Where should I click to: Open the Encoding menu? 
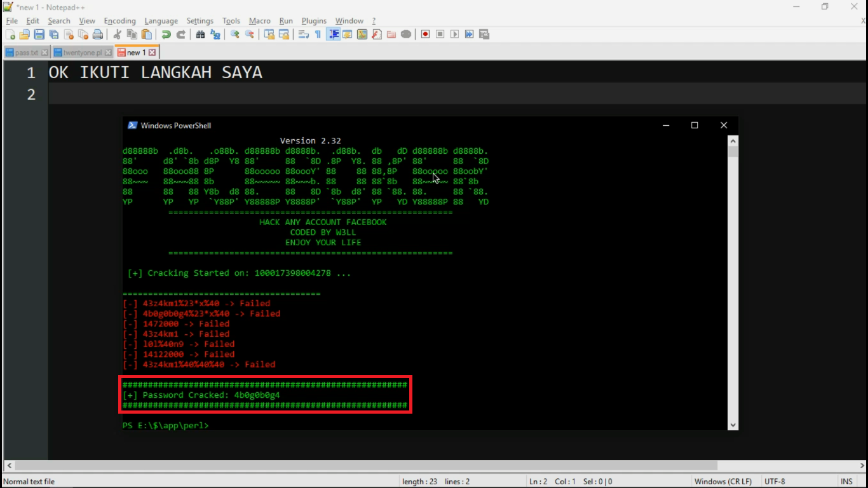(119, 20)
